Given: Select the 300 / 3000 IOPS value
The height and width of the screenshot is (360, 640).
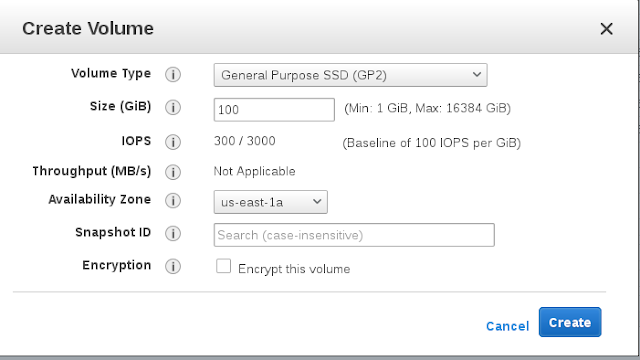Looking at the screenshot, I should tap(244, 141).
